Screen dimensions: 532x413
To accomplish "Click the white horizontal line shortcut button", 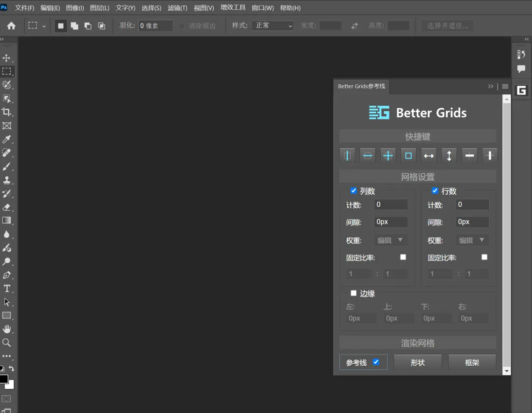I will pyautogui.click(x=469, y=156).
